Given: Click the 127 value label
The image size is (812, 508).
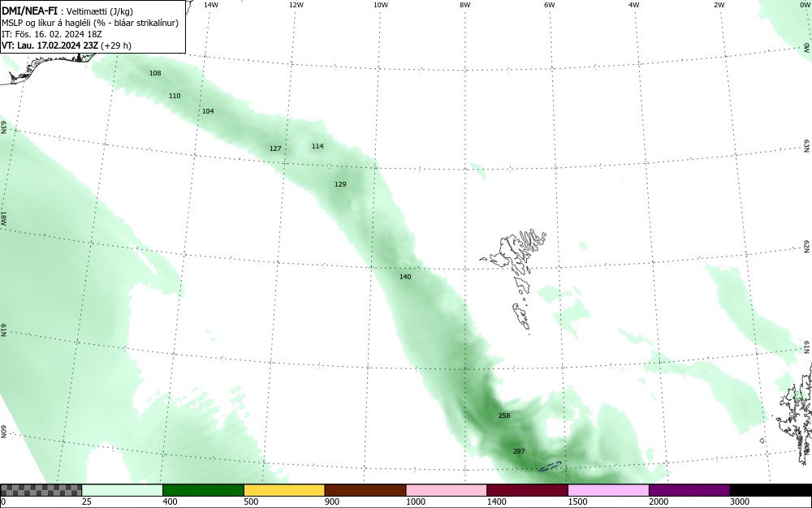Looking at the screenshot, I should coord(275,149).
